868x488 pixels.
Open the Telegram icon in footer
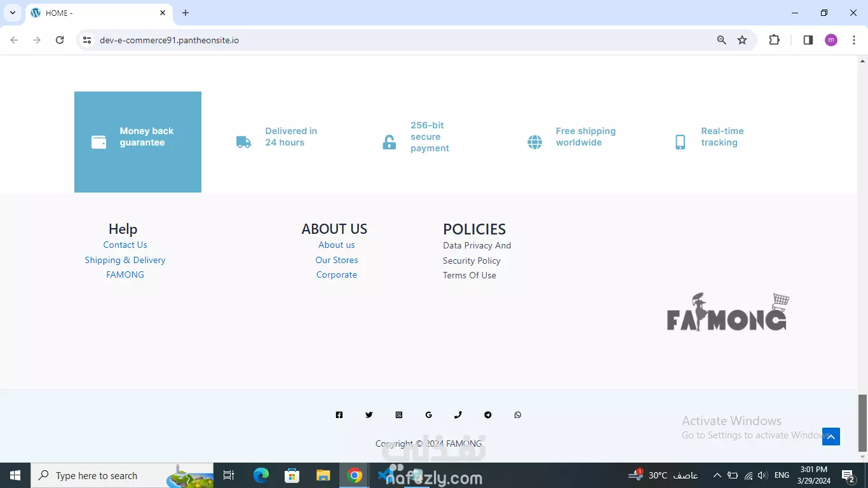(488, 415)
